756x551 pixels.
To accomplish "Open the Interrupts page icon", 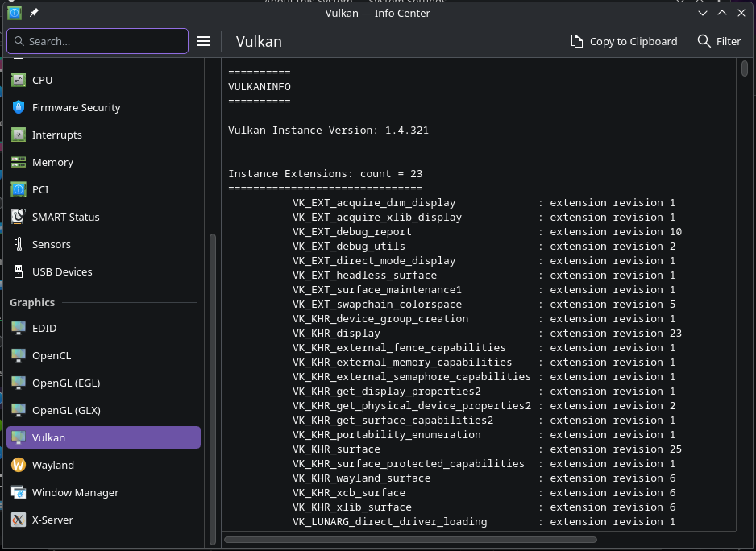I will click(x=19, y=135).
